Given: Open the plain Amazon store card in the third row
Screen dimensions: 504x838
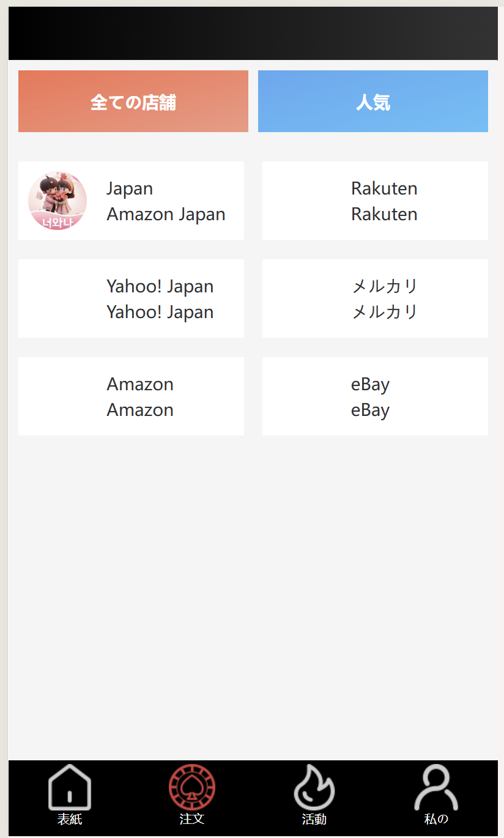Looking at the screenshot, I should click(x=131, y=396).
